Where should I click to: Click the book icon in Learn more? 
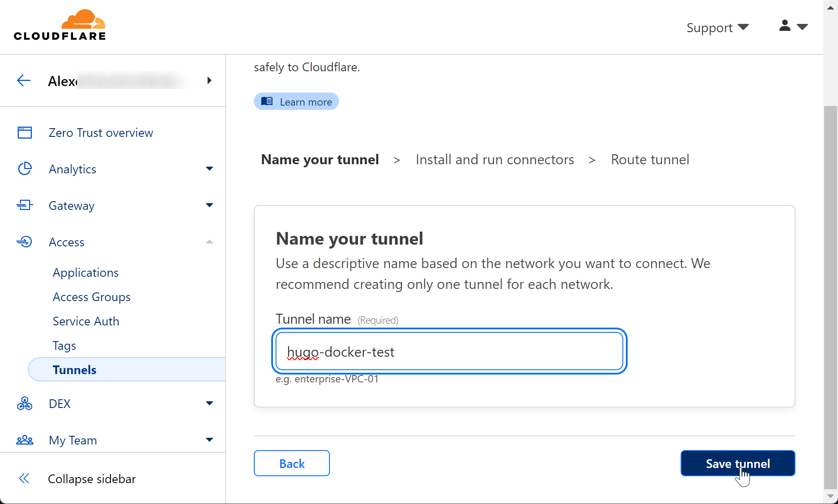pos(267,101)
